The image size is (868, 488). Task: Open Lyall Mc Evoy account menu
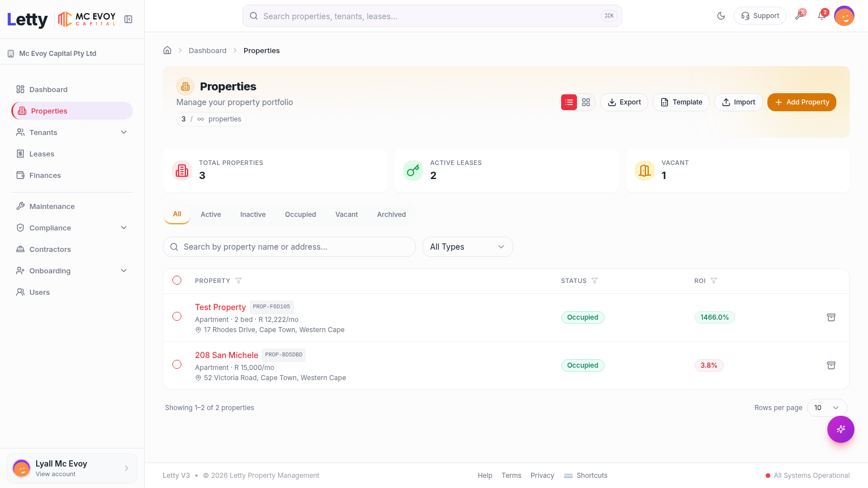[x=72, y=468]
